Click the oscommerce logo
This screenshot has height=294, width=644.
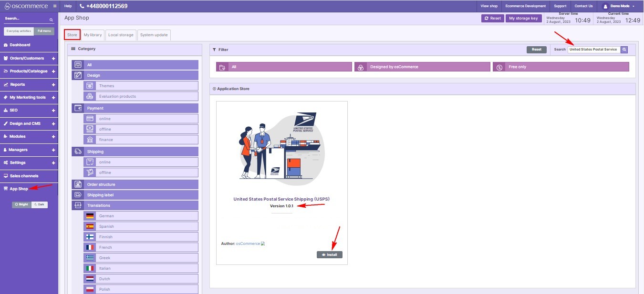26,6
